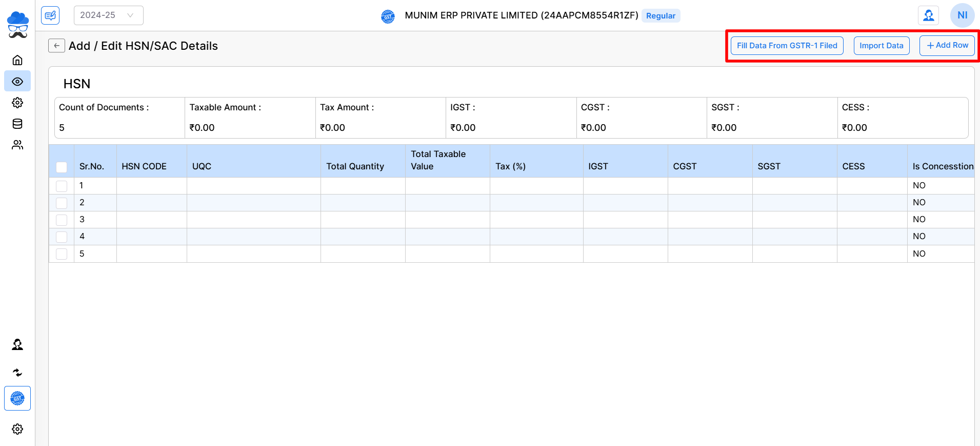Viewport: 980px width, 446px height.
Task: Check the checkbox for row 3
Action: (x=62, y=220)
